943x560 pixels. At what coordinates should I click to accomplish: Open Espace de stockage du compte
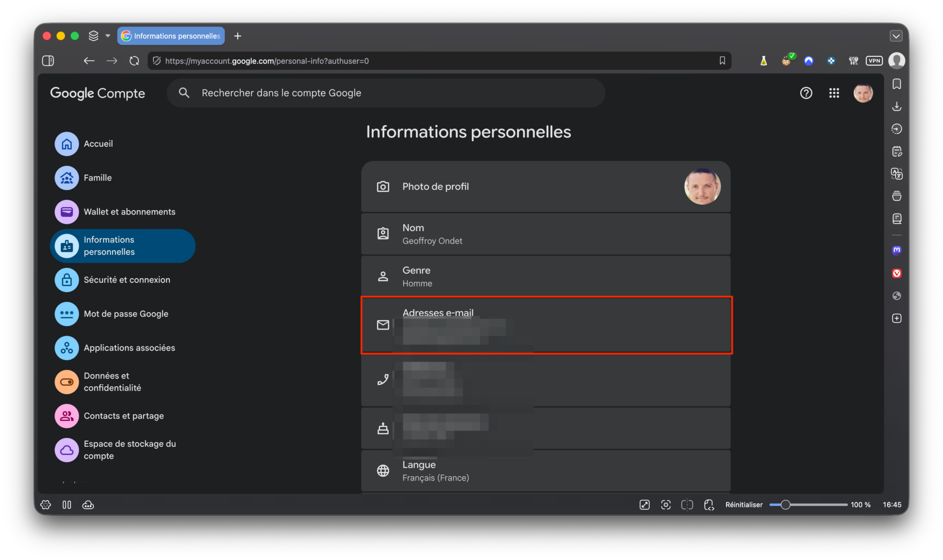(x=123, y=450)
